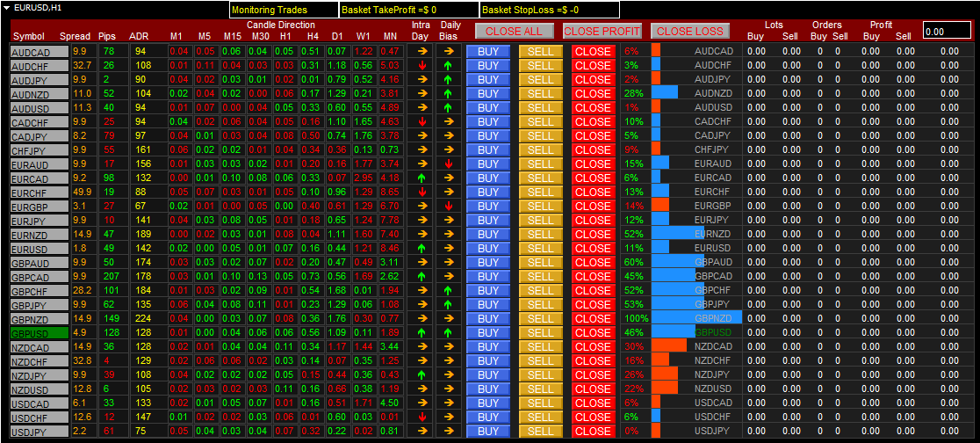
Task: Click SELL for EURGBP row
Action: (541, 206)
